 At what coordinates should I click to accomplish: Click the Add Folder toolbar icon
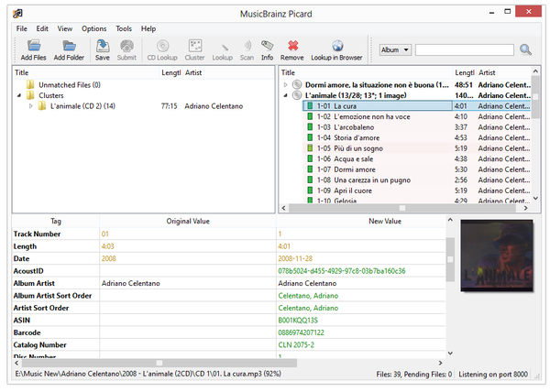(x=69, y=49)
